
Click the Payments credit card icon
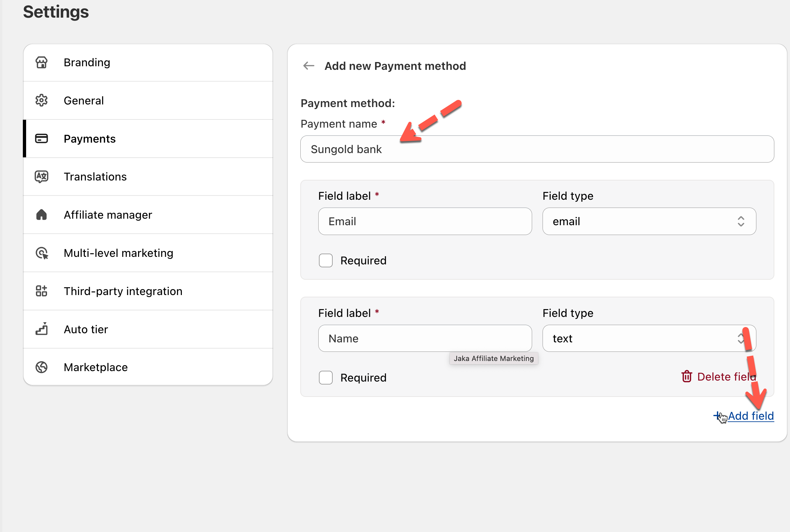41,138
